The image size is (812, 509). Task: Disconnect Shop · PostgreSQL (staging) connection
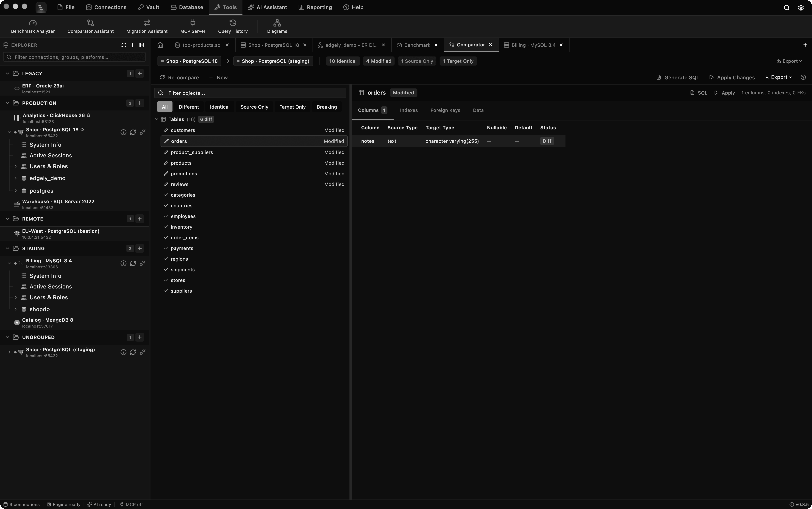(x=142, y=352)
